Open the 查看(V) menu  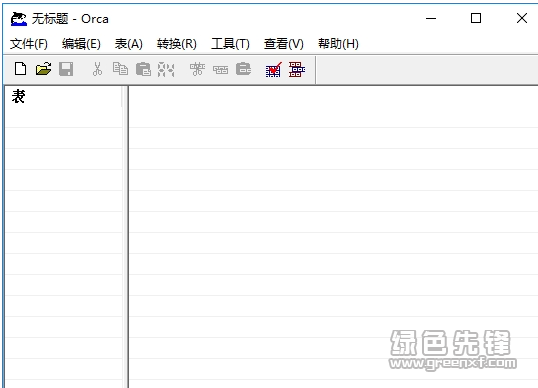pyautogui.click(x=284, y=44)
